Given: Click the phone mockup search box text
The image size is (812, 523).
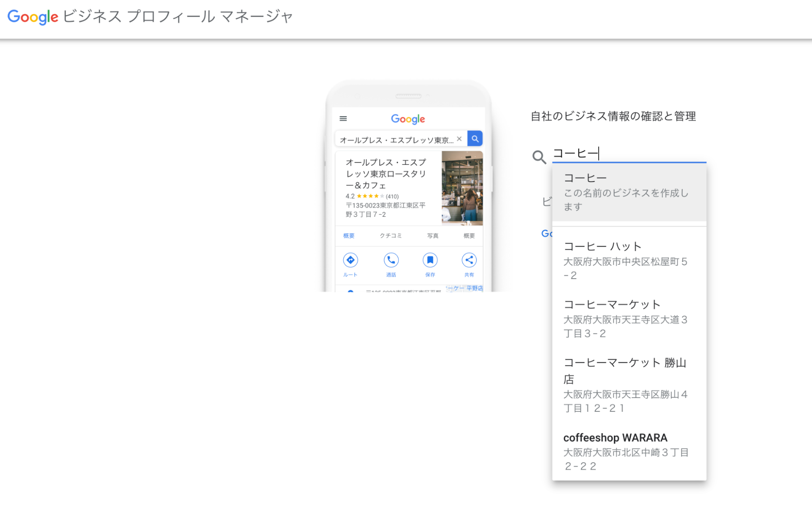Looking at the screenshot, I should click(396, 140).
